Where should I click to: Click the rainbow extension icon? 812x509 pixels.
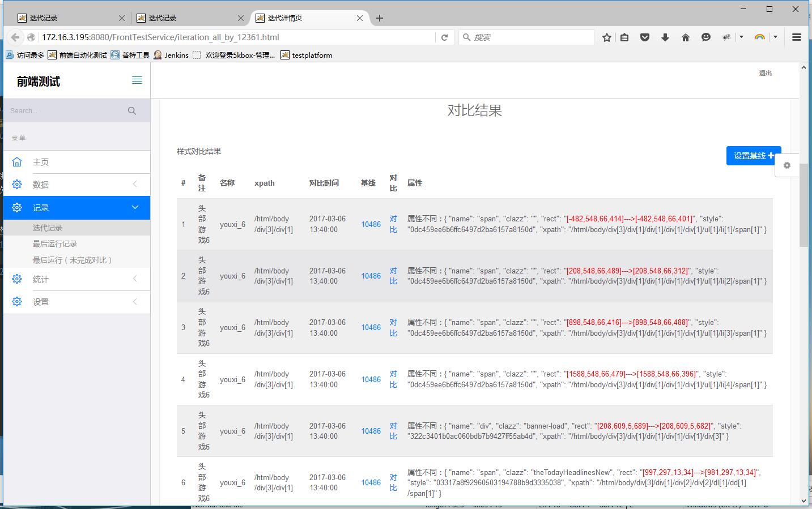coord(760,37)
